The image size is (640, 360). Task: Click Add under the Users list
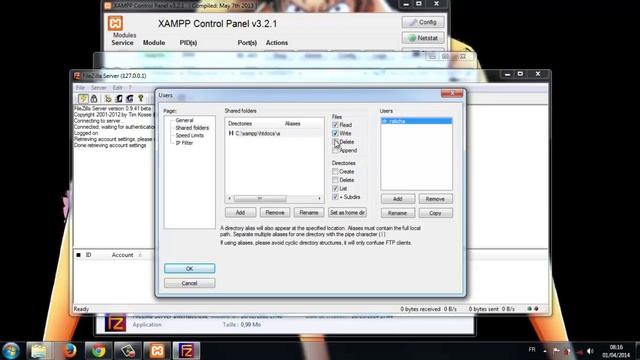click(x=398, y=199)
